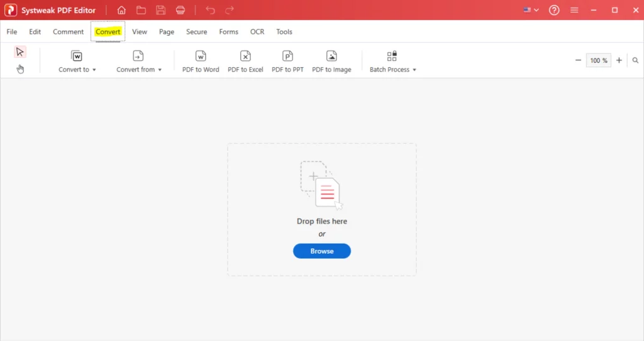Zoom in with the plus button

click(x=619, y=60)
